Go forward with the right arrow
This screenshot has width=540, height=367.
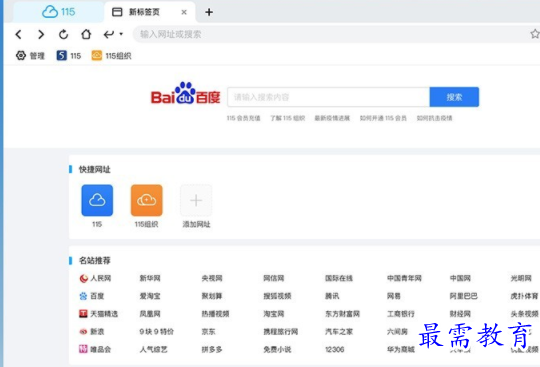point(41,34)
